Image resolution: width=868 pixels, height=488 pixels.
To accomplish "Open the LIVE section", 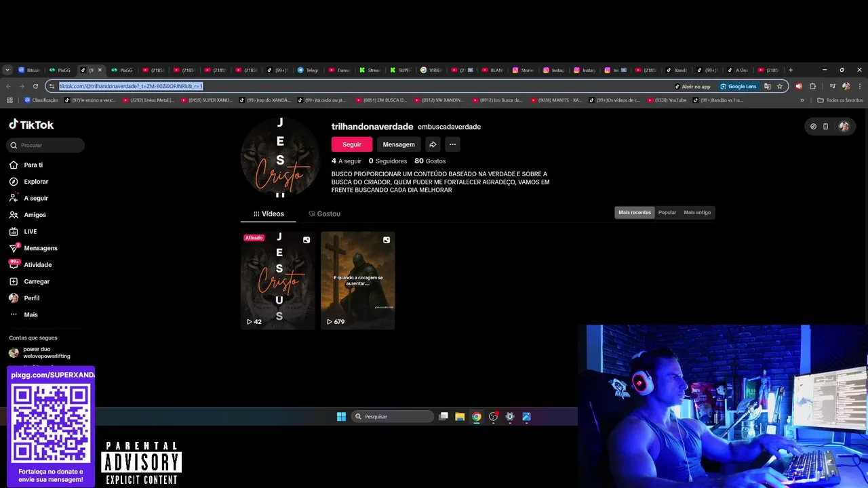I will (x=31, y=231).
